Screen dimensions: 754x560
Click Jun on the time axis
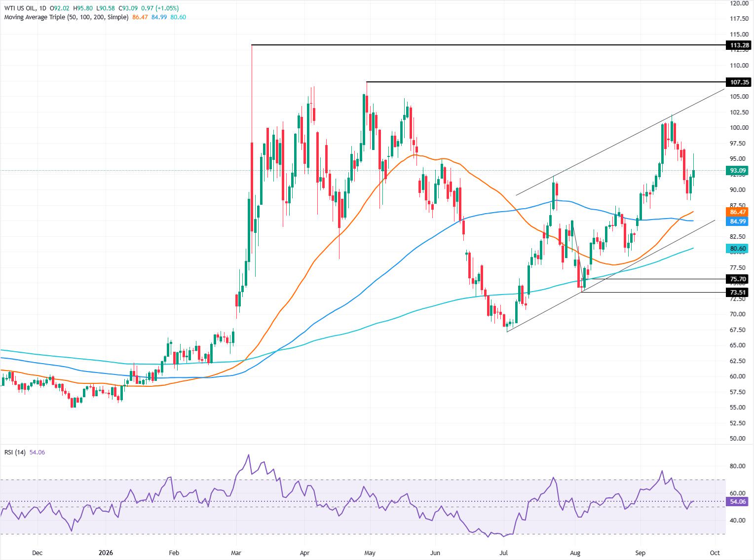click(435, 553)
